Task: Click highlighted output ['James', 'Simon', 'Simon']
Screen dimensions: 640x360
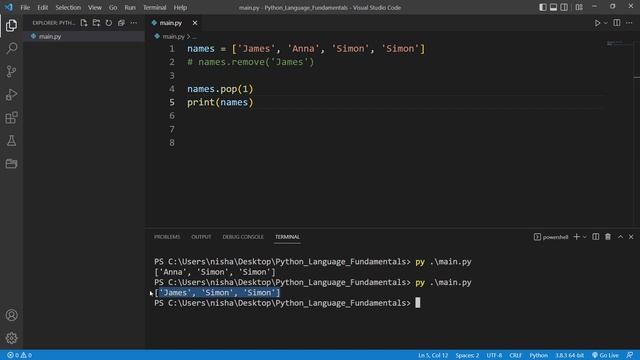Action: pyautogui.click(x=217, y=293)
